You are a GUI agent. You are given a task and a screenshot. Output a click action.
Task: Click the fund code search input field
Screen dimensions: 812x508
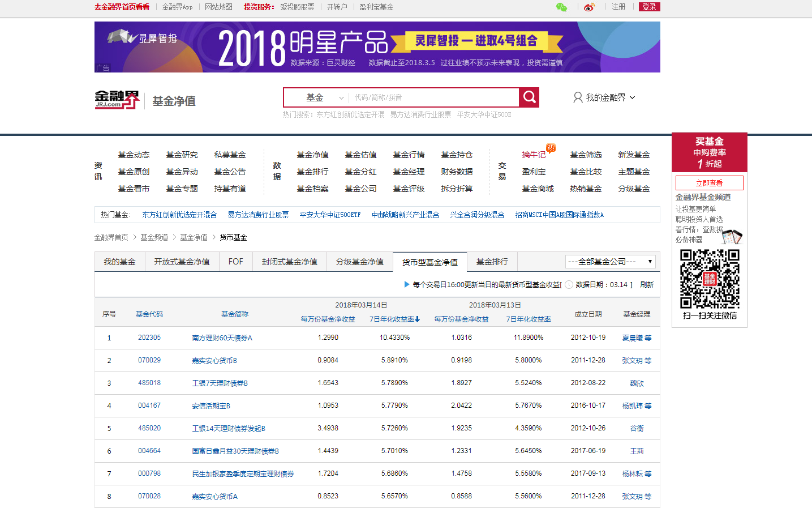(x=434, y=97)
